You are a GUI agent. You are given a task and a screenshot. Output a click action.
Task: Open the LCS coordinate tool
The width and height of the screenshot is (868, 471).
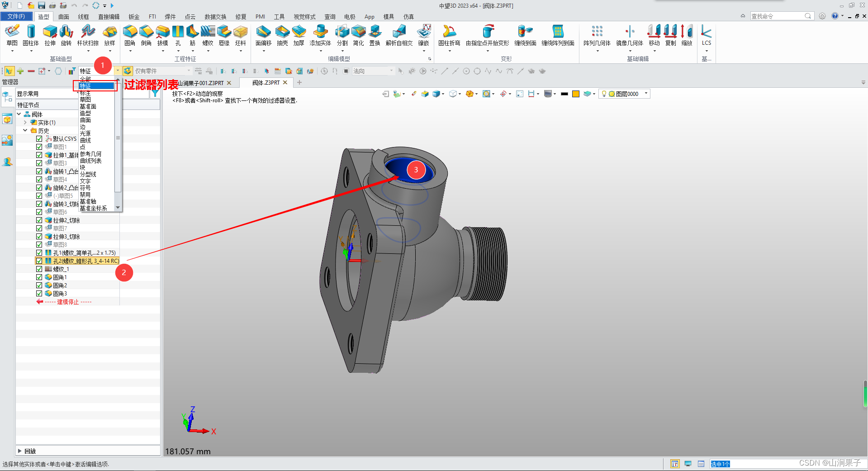tap(707, 35)
